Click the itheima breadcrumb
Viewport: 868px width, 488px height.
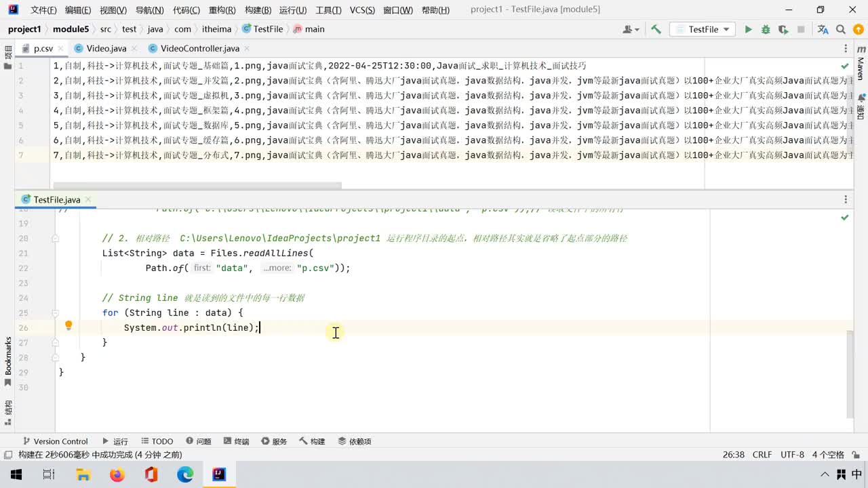pyautogui.click(x=216, y=29)
